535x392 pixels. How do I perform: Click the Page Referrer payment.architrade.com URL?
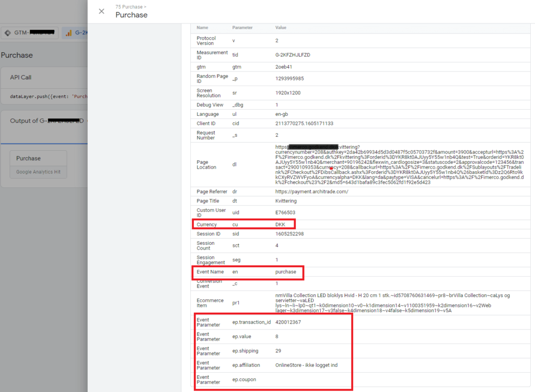312,192
